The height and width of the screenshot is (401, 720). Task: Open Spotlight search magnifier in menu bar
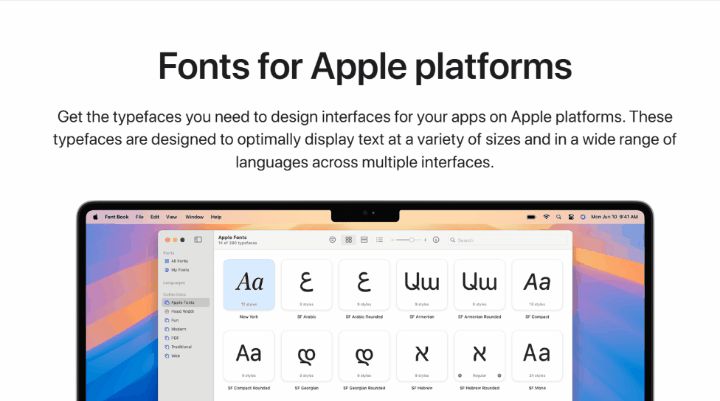point(558,217)
